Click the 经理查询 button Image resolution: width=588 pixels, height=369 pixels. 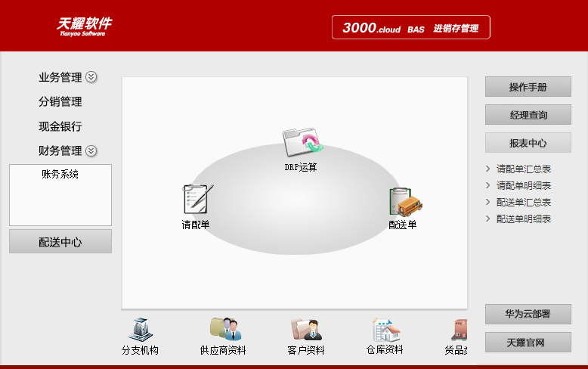click(528, 115)
